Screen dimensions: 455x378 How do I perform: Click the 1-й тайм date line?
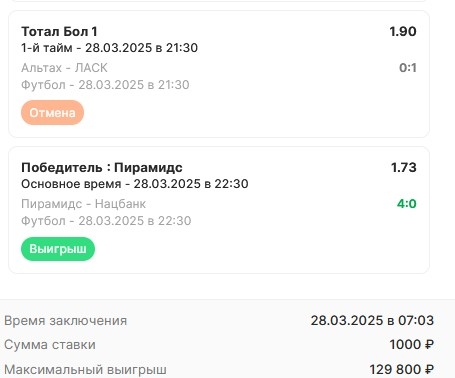[x=109, y=48]
